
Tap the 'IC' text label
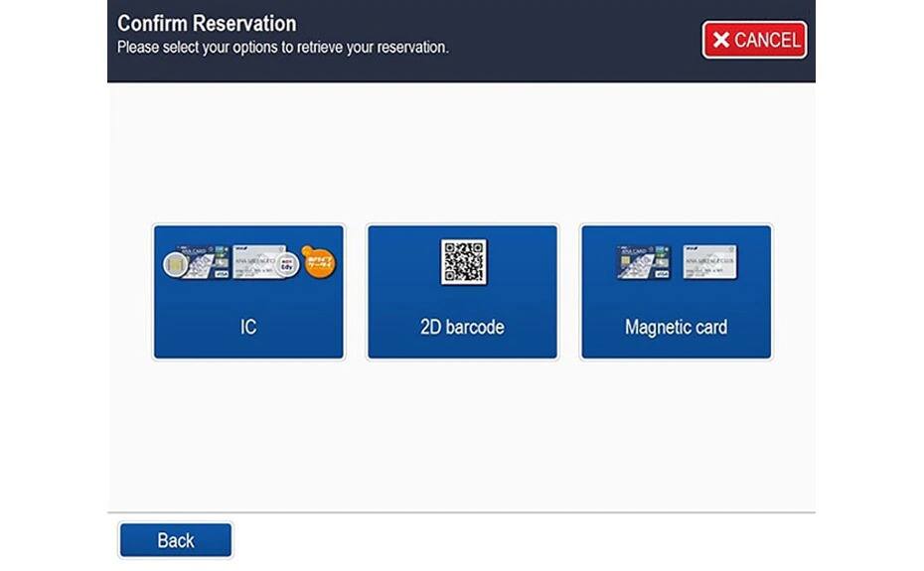point(248,327)
